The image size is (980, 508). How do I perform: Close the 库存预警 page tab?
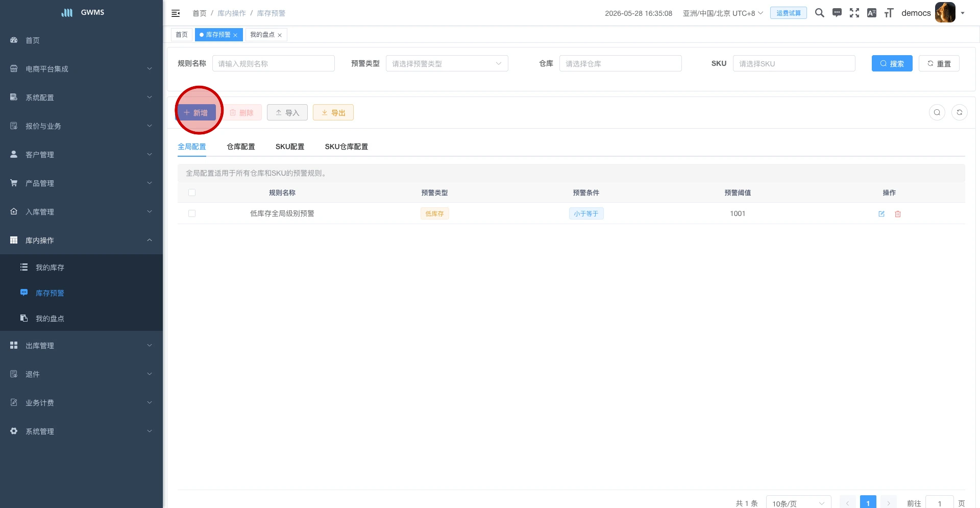point(235,35)
